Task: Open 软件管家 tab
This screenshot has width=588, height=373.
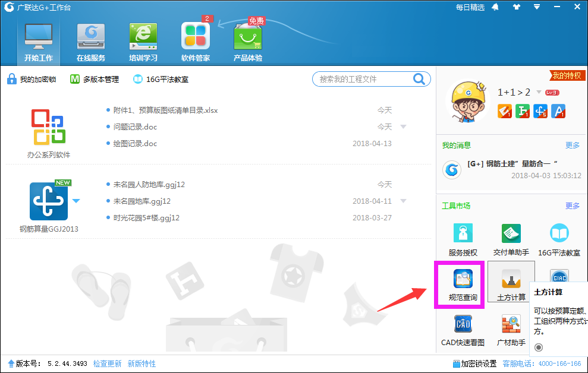Action: [x=196, y=42]
